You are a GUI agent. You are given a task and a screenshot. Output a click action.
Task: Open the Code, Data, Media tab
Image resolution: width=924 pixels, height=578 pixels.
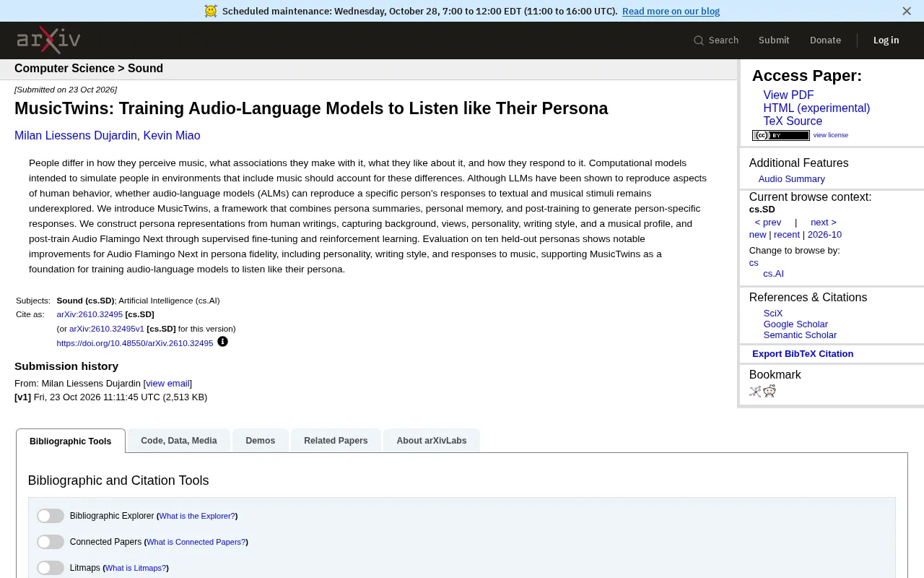179,441
